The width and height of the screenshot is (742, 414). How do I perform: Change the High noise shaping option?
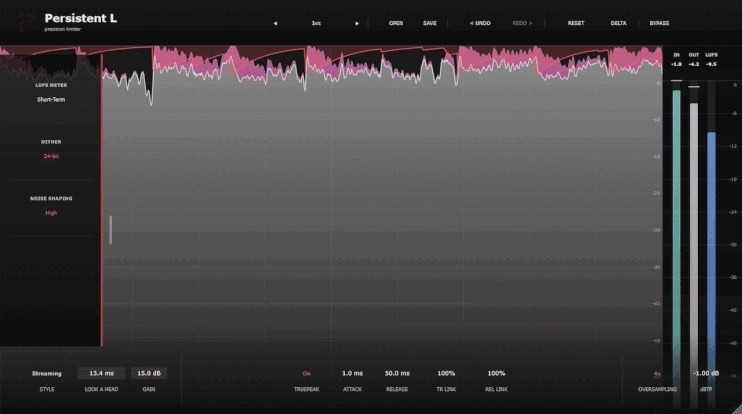point(51,213)
